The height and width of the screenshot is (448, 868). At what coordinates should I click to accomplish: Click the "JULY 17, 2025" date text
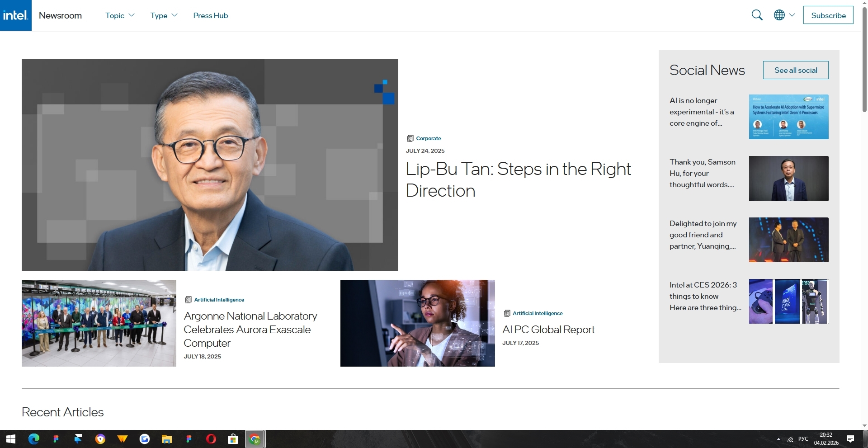click(x=520, y=343)
